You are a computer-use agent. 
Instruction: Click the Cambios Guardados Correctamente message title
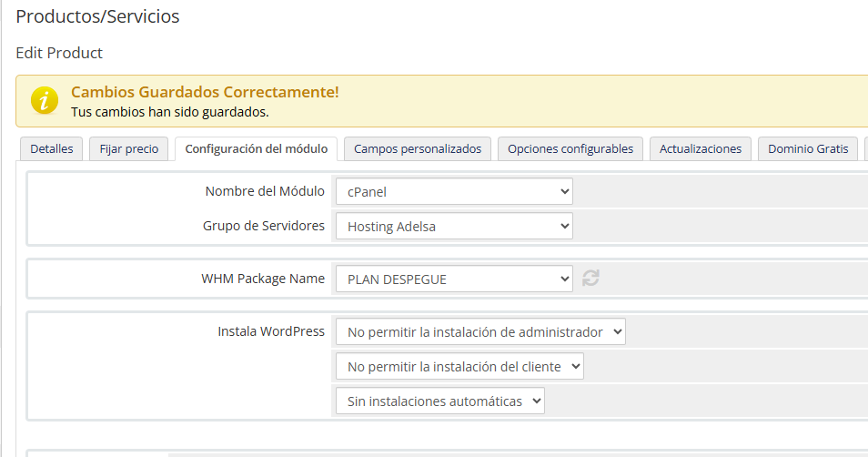(x=205, y=93)
